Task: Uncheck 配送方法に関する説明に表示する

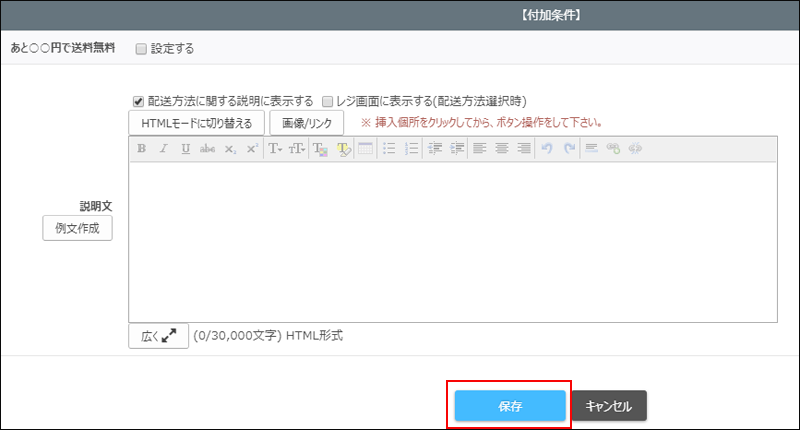Action: pos(138,102)
